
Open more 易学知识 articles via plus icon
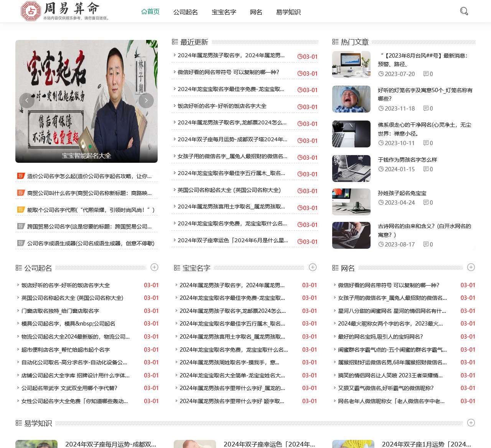471,423
